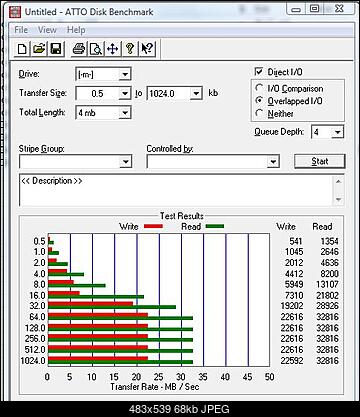Click the Write value 4412
The width and height of the screenshot is (360, 417).
[x=294, y=274]
